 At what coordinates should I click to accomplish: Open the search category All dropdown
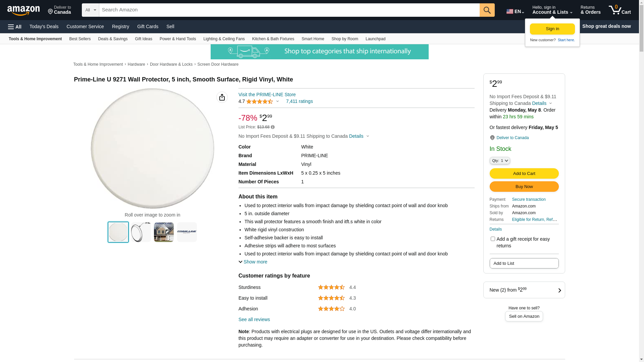(x=91, y=10)
